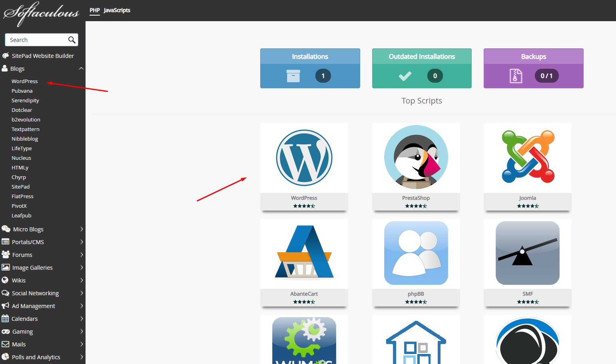Open the PrestaShop puffin icon

click(x=416, y=157)
